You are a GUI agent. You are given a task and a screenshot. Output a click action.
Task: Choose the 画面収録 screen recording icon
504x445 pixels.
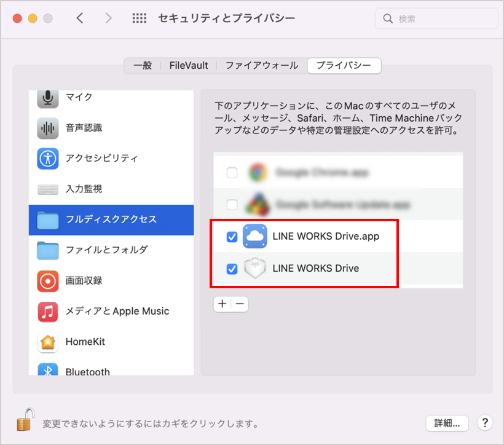(x=48, y=281)
